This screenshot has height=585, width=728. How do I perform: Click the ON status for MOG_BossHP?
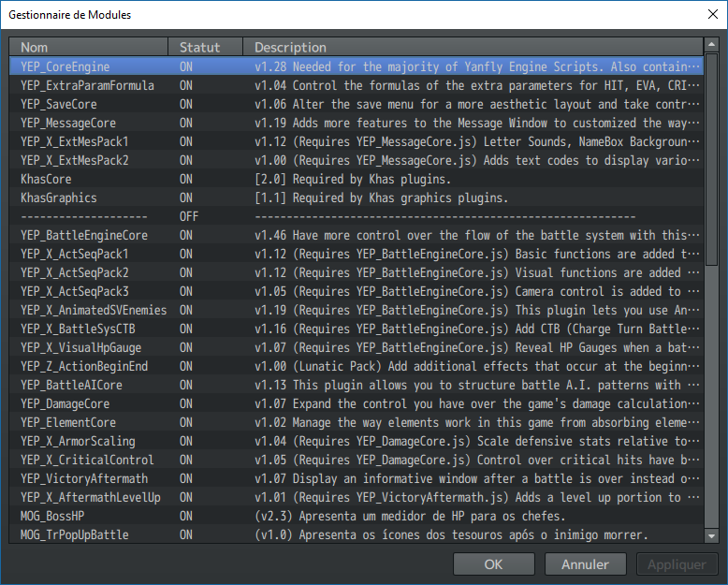click(186, 517)
